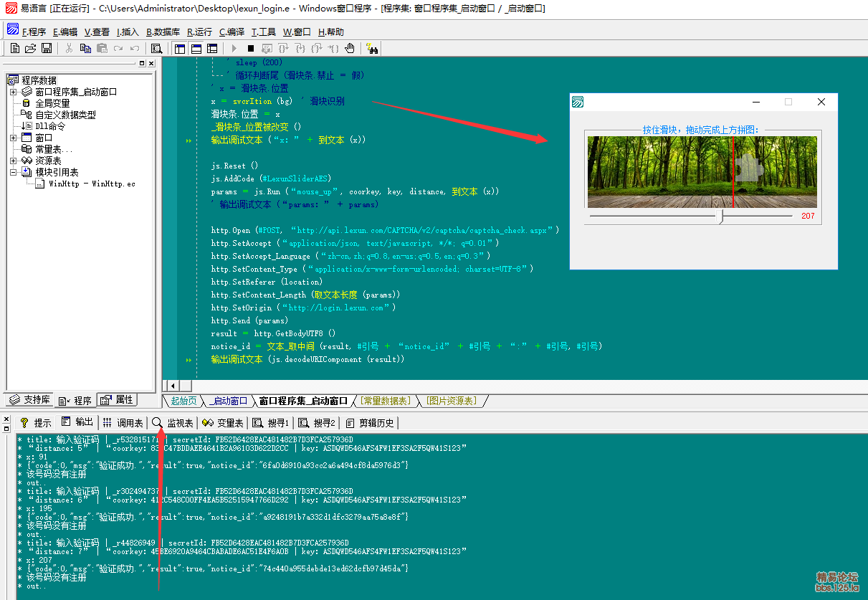Click the Save floppy disk icon

(x=47, y=49)
